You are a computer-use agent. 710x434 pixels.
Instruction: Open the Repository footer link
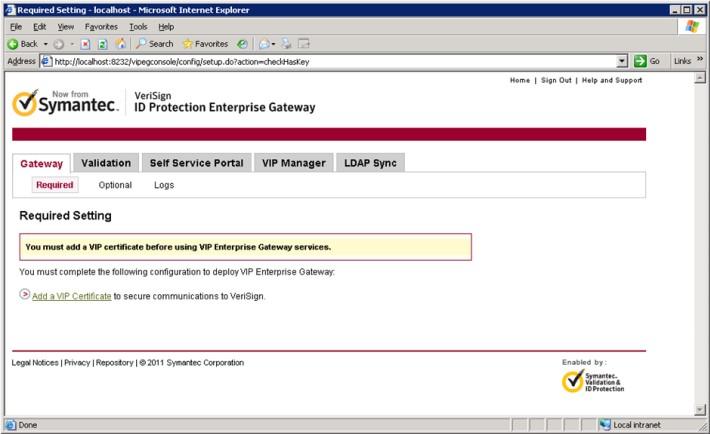click(115, 362)
